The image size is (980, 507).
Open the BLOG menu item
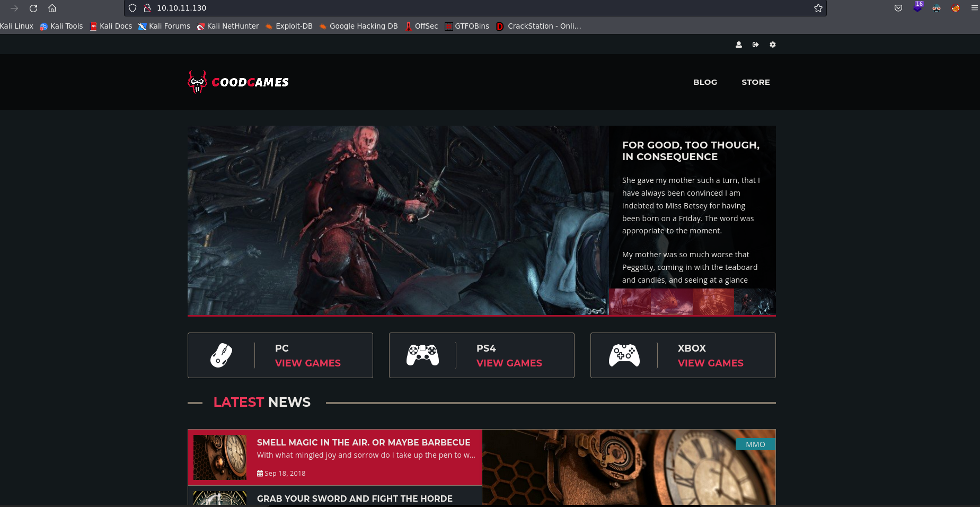705,82
